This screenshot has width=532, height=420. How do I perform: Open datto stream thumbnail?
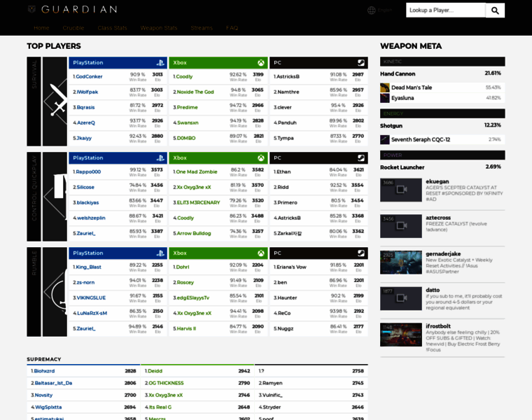pyautogui.click(x=401, y=298)
